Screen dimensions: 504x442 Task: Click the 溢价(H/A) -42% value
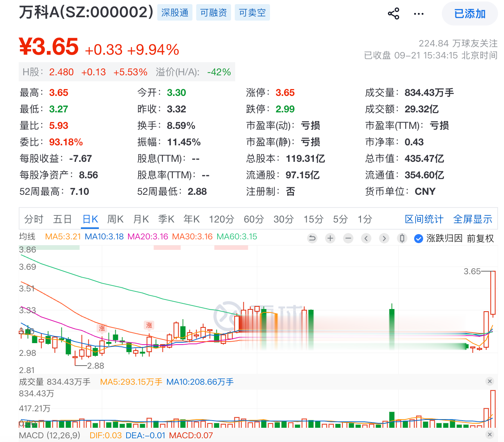click(219, 72)
